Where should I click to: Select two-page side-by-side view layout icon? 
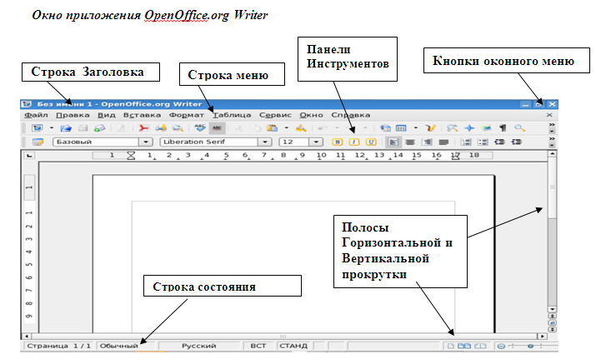[464, 346]
